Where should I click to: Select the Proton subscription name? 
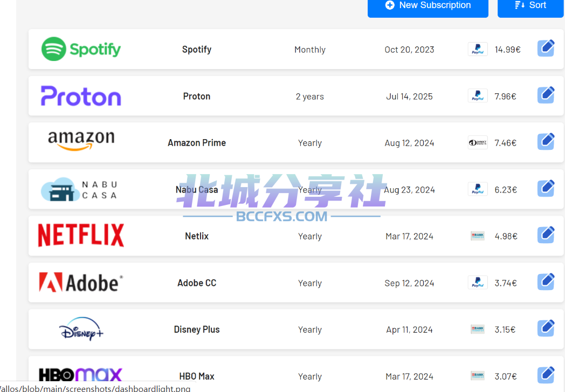tap(197, 96)
